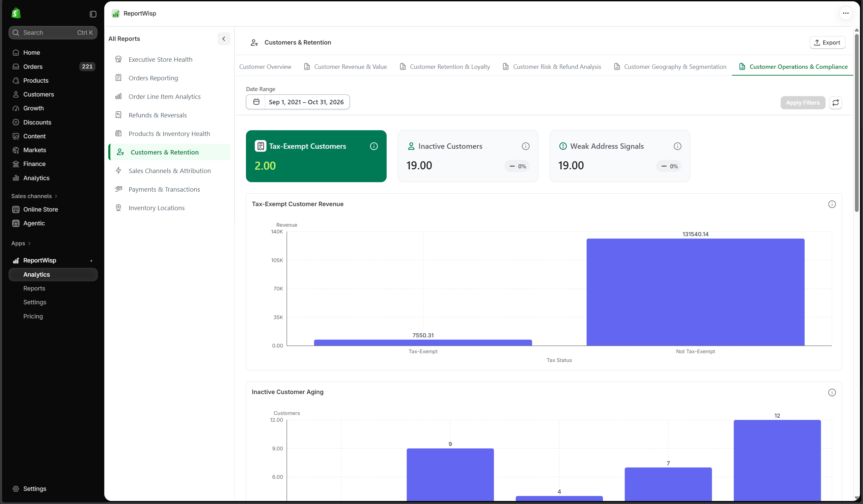Viewport: 863px width, 504px height.
Task: Expand the Apps section
Action: [21, 243]
